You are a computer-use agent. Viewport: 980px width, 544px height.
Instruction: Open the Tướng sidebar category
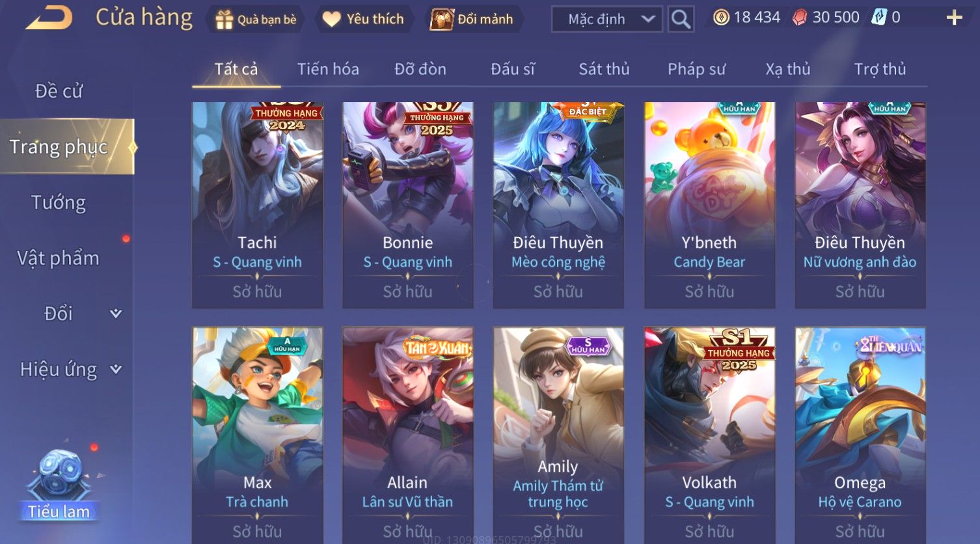pos(59,203)
